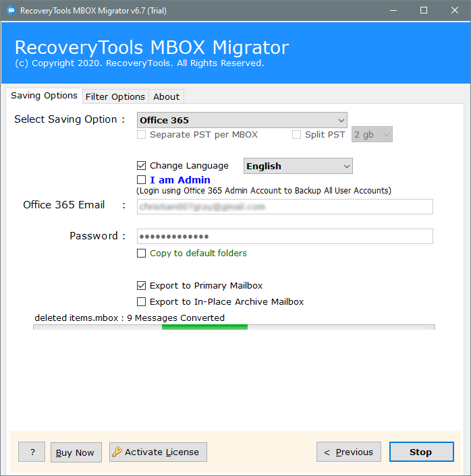Click the Activate License button

[158, 452]
